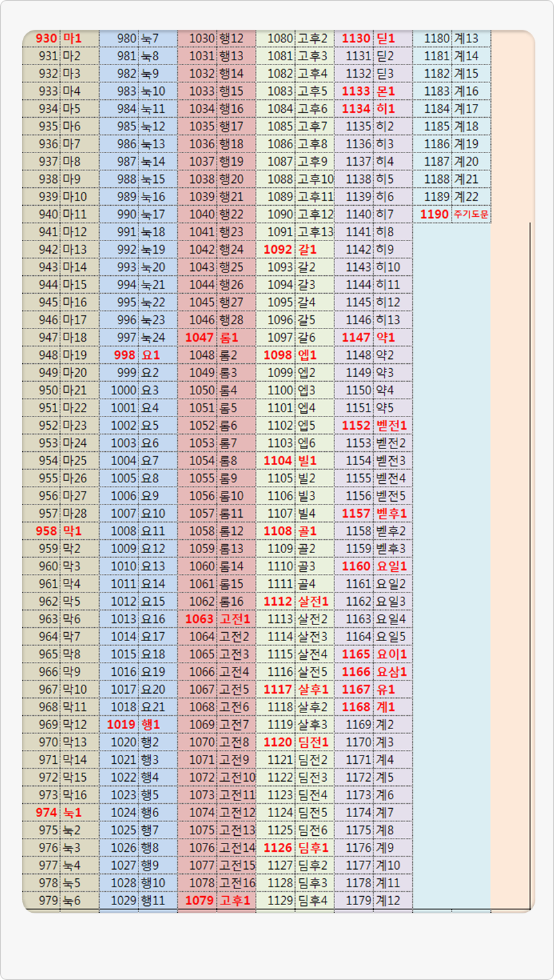Select the red label 고후1
Screen dimensions: 554x980
tap(236, 900)
